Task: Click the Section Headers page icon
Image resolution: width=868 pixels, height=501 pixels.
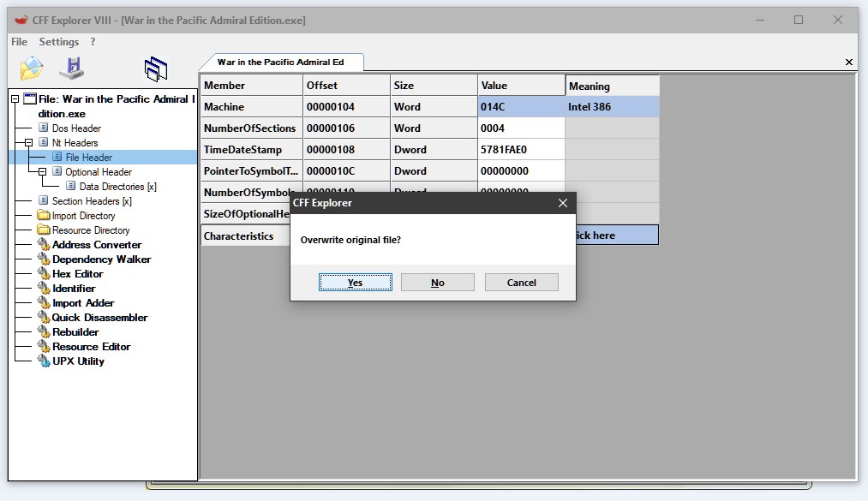Action: coord(43,200)
